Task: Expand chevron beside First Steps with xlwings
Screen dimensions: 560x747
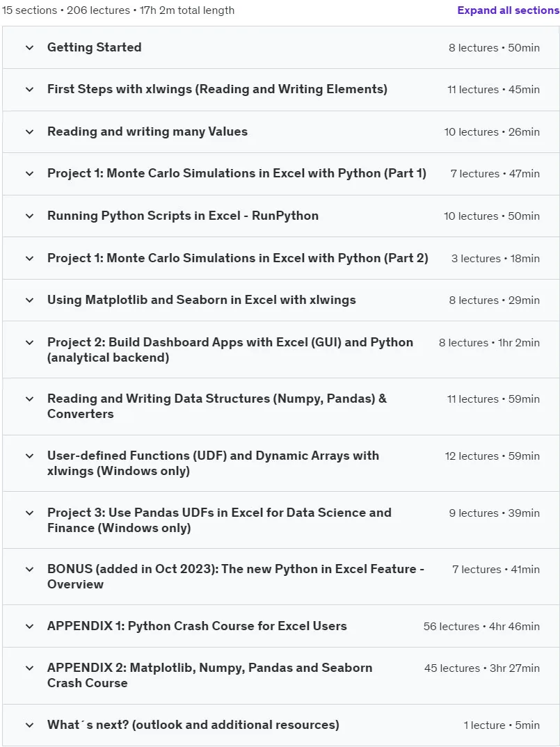Action: [x=29, y=90]
